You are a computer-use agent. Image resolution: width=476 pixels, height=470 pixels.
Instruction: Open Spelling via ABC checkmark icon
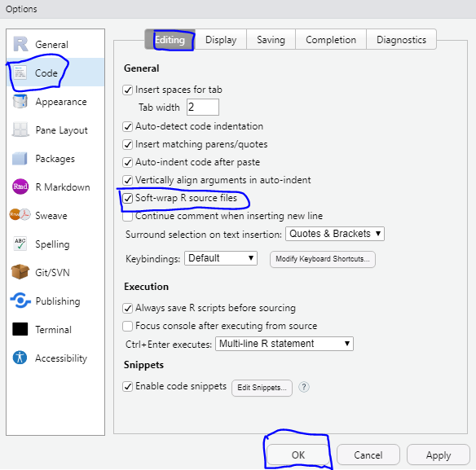coord(20,244)
